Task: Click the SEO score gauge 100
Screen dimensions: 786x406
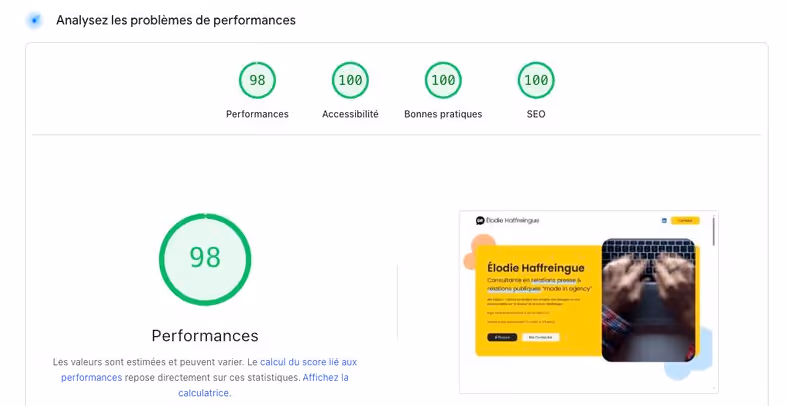Action: click(536, 80)
